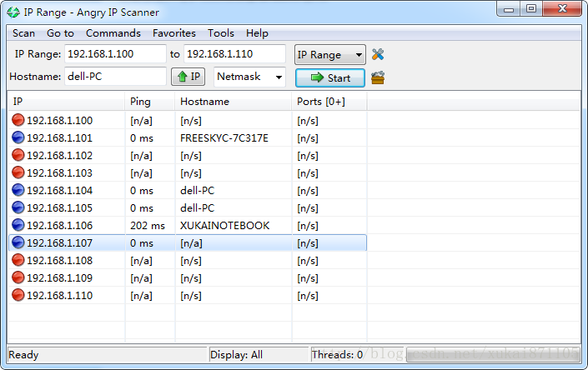Open the Scan menu
Viewport: 588px width, 370px height.
pos(23,33)
